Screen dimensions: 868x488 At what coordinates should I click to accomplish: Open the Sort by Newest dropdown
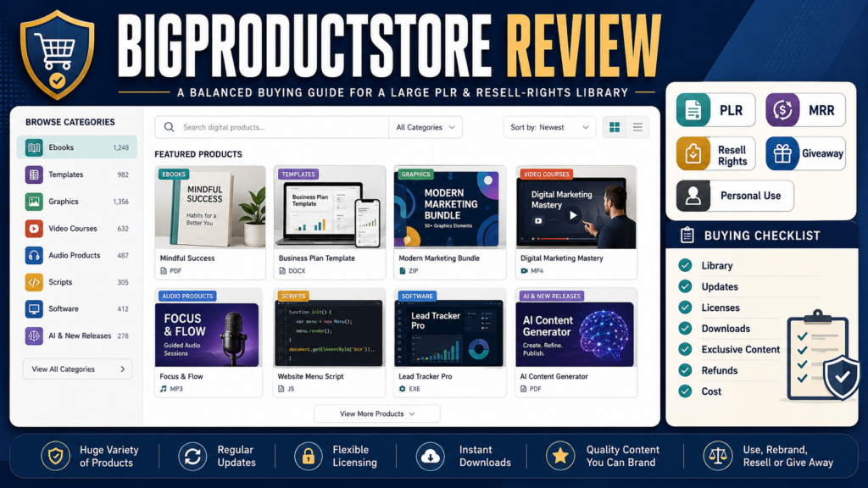click(x=549, y=127)
